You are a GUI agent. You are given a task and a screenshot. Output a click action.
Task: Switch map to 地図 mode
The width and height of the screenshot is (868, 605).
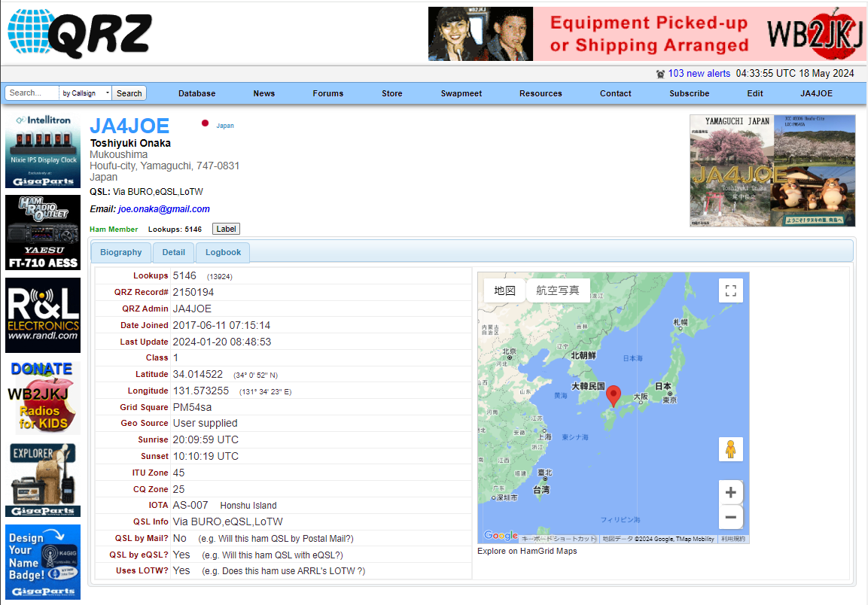(x=505, y=290)
